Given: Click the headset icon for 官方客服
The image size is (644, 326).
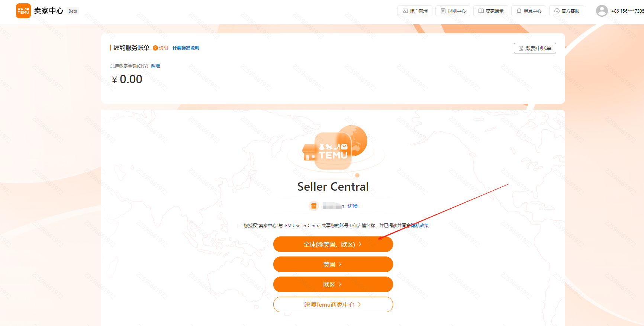Looking at the screenshot, I should (557, 11).
